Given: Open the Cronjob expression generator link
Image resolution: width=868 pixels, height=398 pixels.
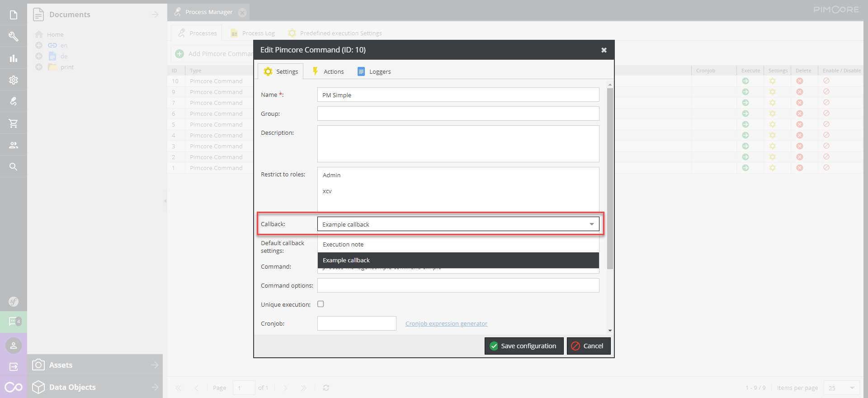Looking at the screenshot, I should 446,323.
